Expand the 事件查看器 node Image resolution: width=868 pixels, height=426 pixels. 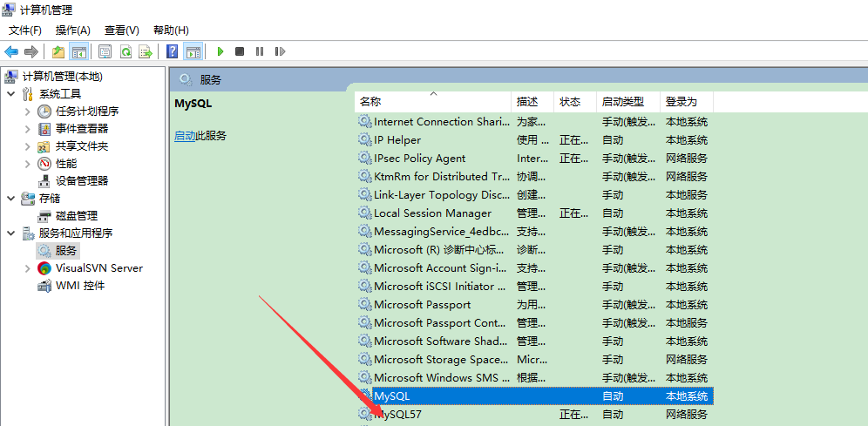tap(28, 129)
